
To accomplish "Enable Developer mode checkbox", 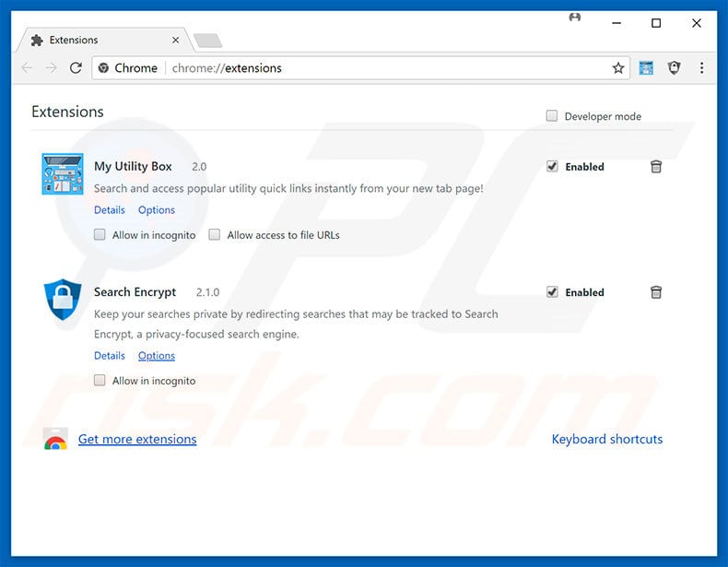I will pos(552,115).
